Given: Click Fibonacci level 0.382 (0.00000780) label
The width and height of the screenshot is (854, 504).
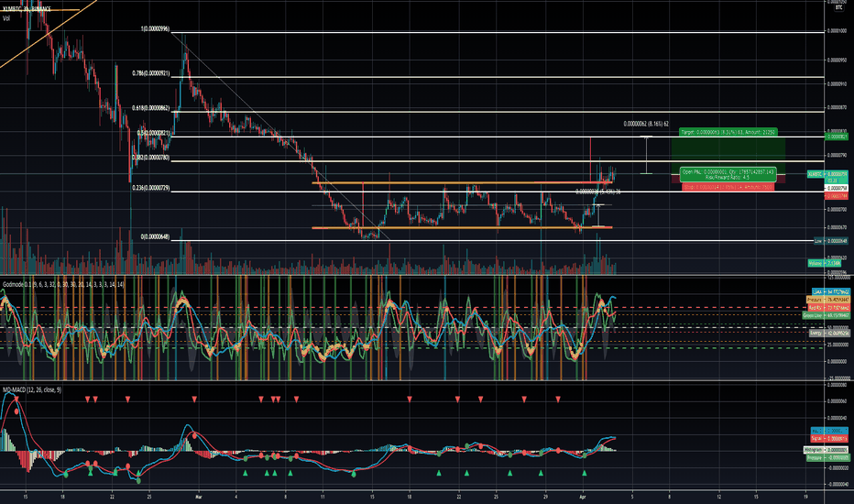Looking at the screenshot, I should point(151,158).
